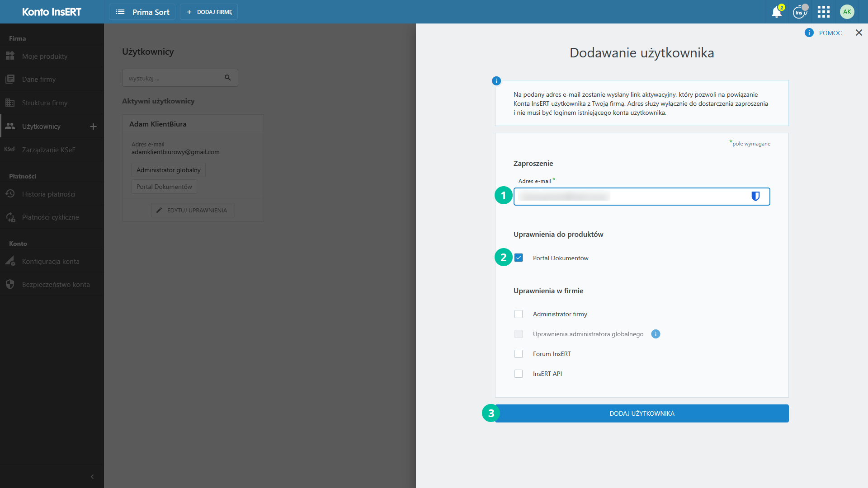Go to Historia płatności in the sidebar
The image size is (868, 488).
(x=48, y=194)
